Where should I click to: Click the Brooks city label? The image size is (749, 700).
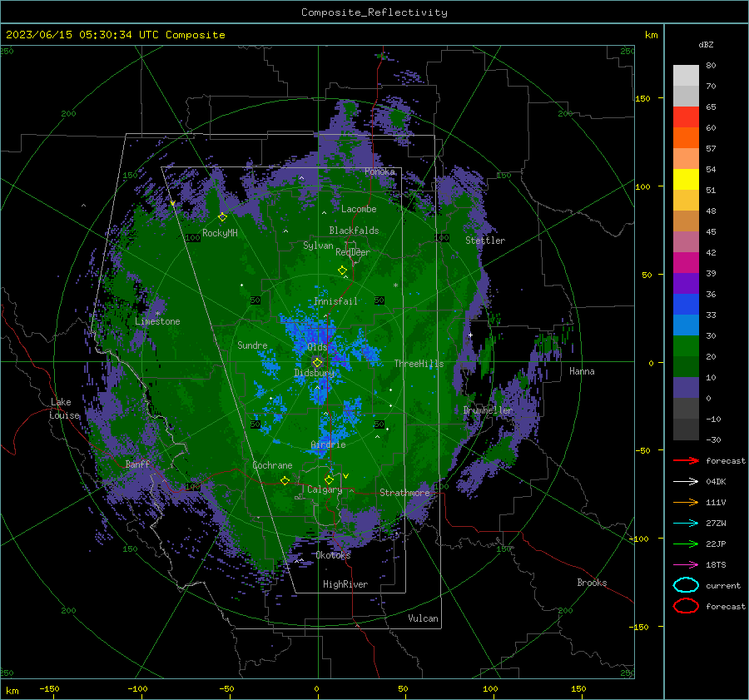[592, 583]
